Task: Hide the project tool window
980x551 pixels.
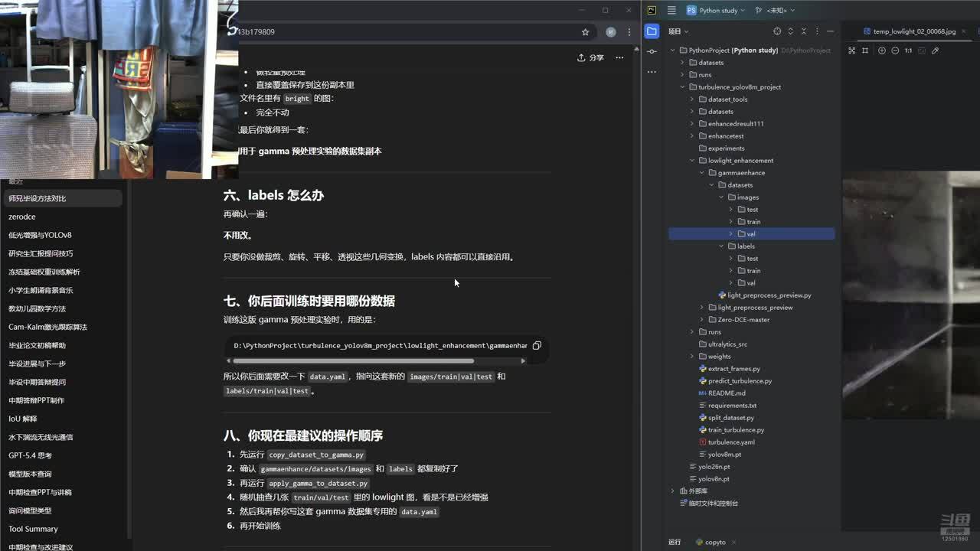Action: pyautogui.click(x=830, y=31)
